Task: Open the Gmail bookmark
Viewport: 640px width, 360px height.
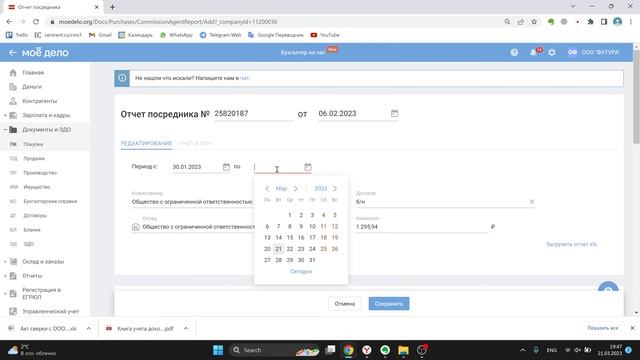Action: tap(100, 35)
